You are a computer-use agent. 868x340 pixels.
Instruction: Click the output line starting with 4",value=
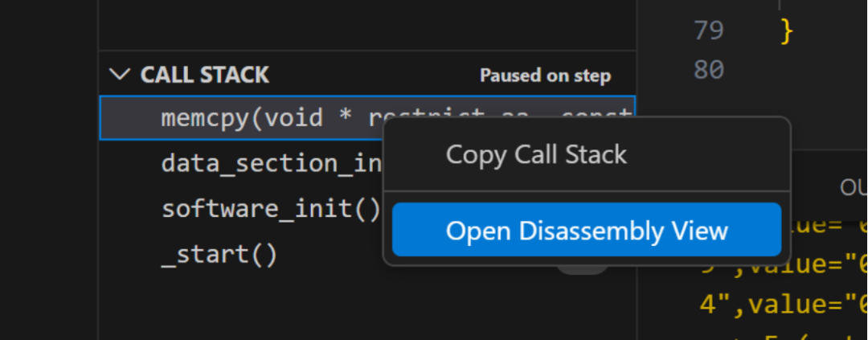tap(783, 305)
